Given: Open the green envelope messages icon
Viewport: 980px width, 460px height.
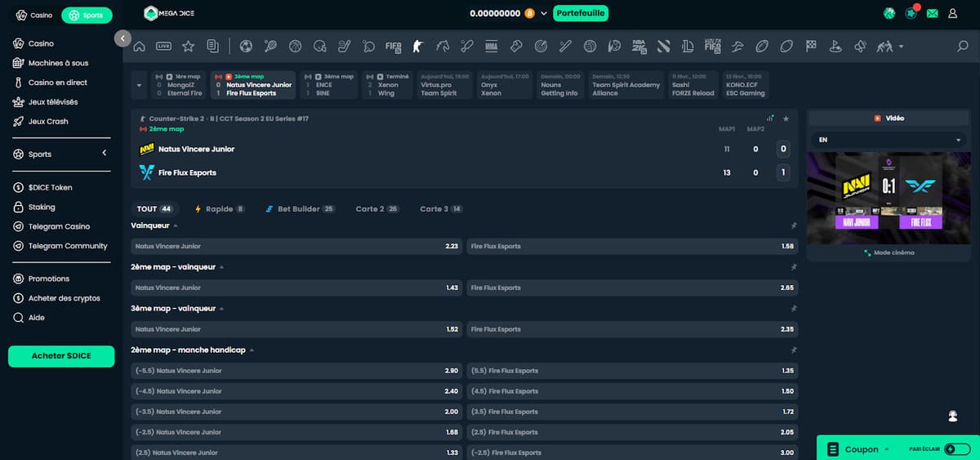Looking at the screenshot, I should 932,14.
